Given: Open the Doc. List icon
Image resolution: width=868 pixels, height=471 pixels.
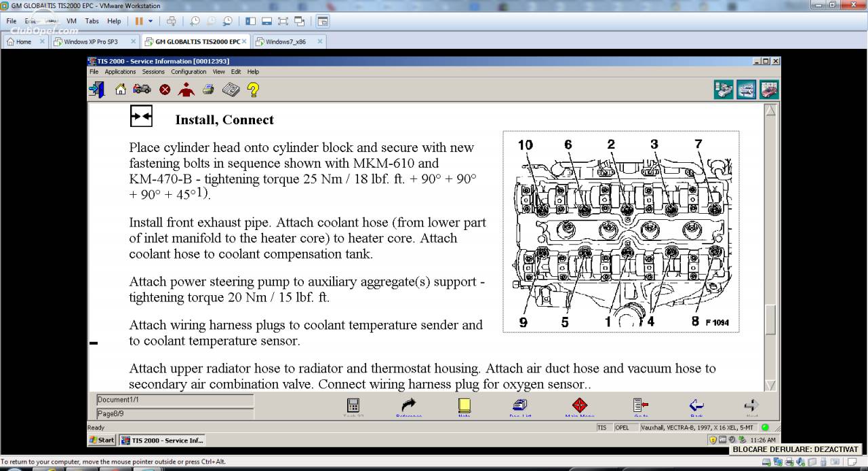Looking at the screenshot, I should point(520,407).
